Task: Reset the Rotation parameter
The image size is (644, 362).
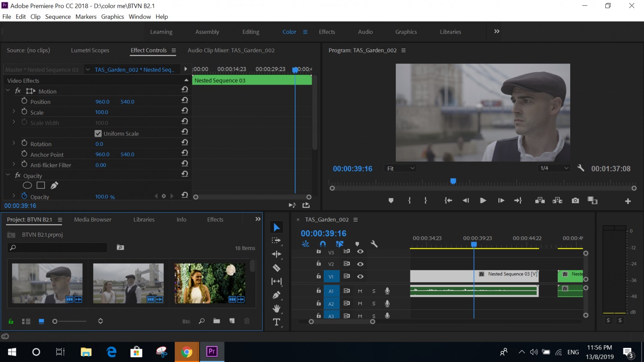Action: tap(185, 142)
